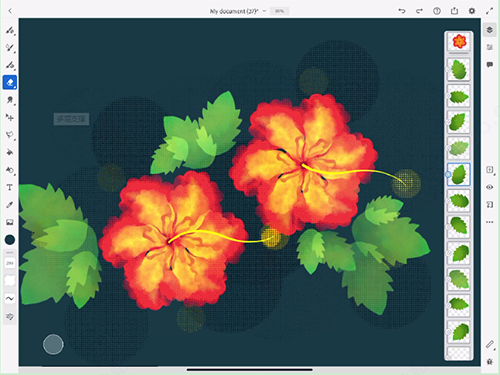Select the Eyedropper tool
This screenshot has height=375, width=500.
[10, 205]
